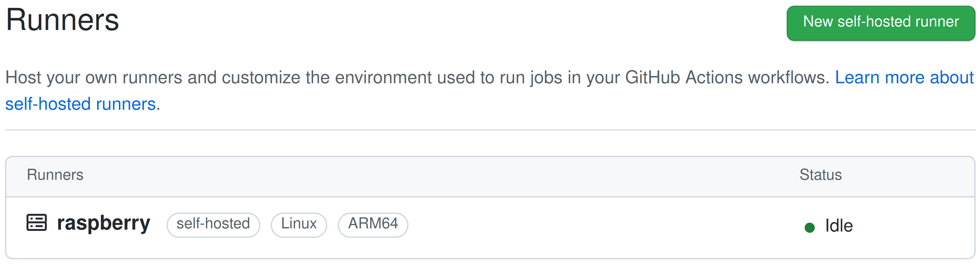Select the Linux label pill
The height and width of the screenshot is (264, 980).
[x=299, y=225]
